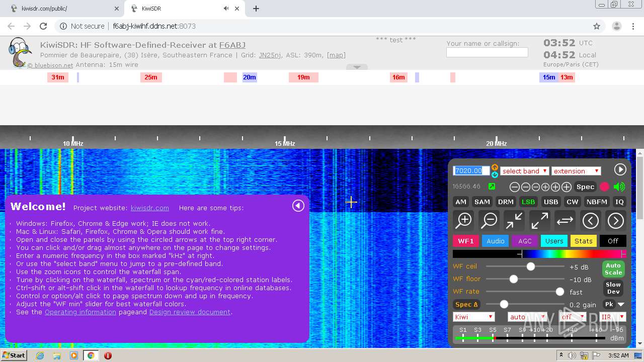Screen dimensions: 644x362
Task: Click the WF ceil slider handle
Action: (x=531, y=266)
